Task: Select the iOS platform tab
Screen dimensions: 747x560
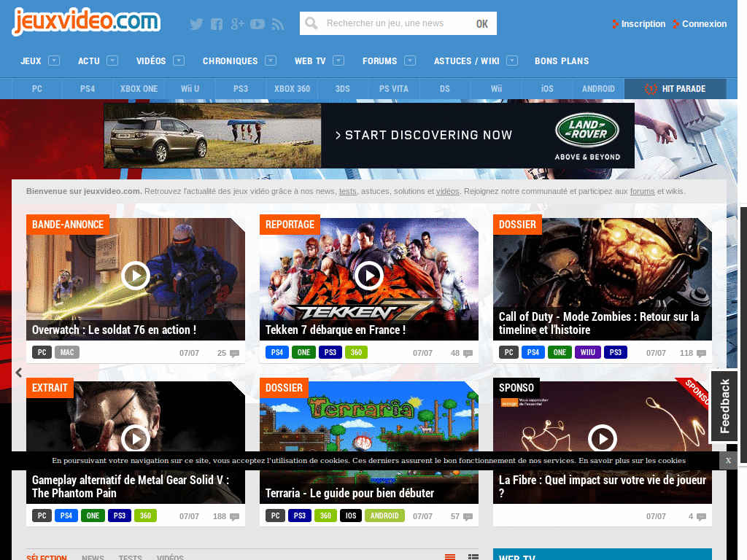Action: pyautogui.click(x=547, y=88)
